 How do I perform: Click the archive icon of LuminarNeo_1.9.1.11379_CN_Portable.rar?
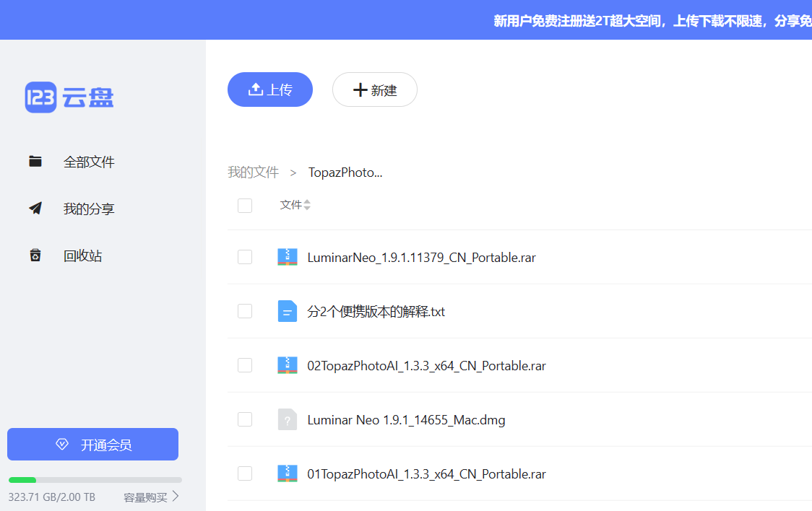288,257
